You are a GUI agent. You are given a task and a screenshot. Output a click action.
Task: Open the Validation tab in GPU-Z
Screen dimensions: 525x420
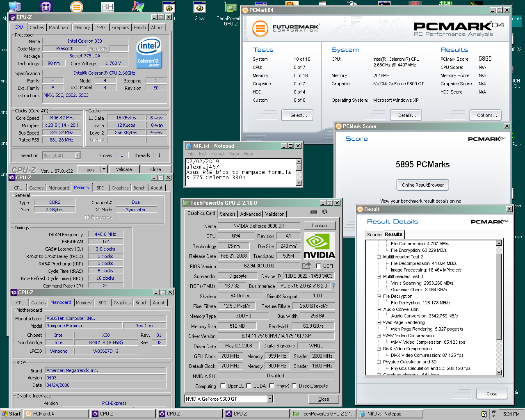[275, 214]
